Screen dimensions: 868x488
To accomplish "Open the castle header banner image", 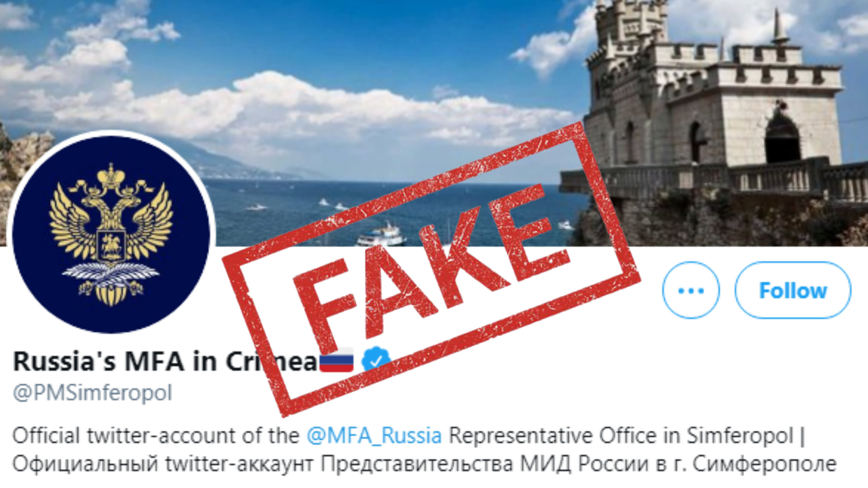I will coord(434,123).
